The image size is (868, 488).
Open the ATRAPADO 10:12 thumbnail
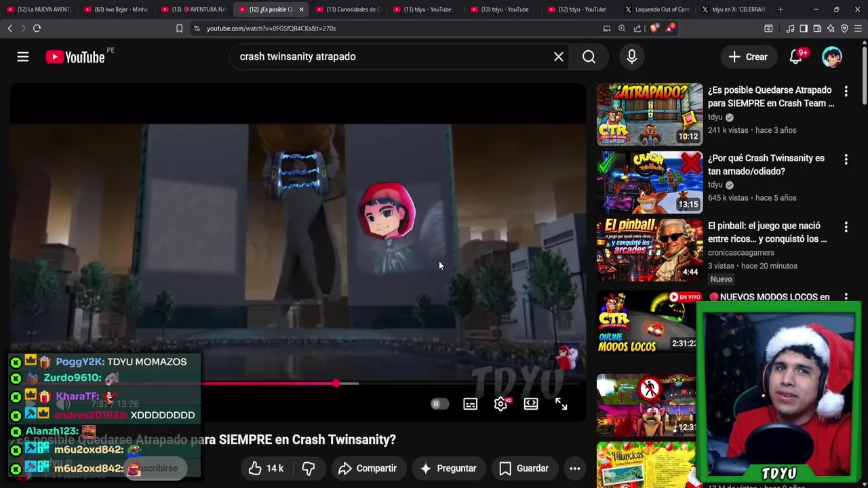(x=650, y=115)
